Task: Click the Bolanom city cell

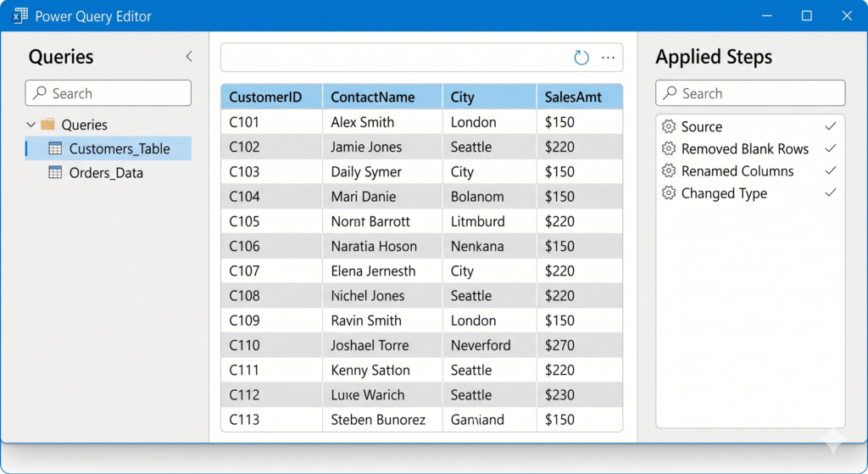Action: click(x=489, y=197)
